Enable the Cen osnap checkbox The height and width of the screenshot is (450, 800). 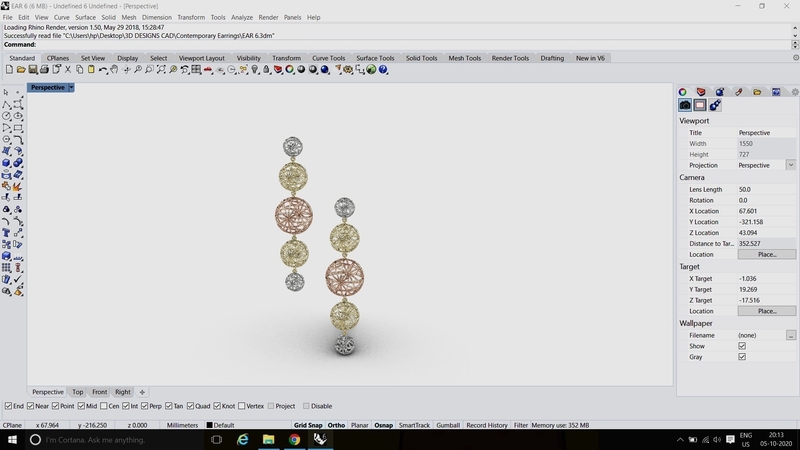104,406
